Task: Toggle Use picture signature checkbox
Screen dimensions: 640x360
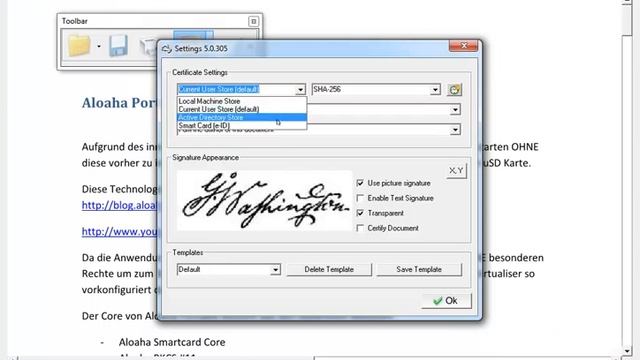Action: 360,183
